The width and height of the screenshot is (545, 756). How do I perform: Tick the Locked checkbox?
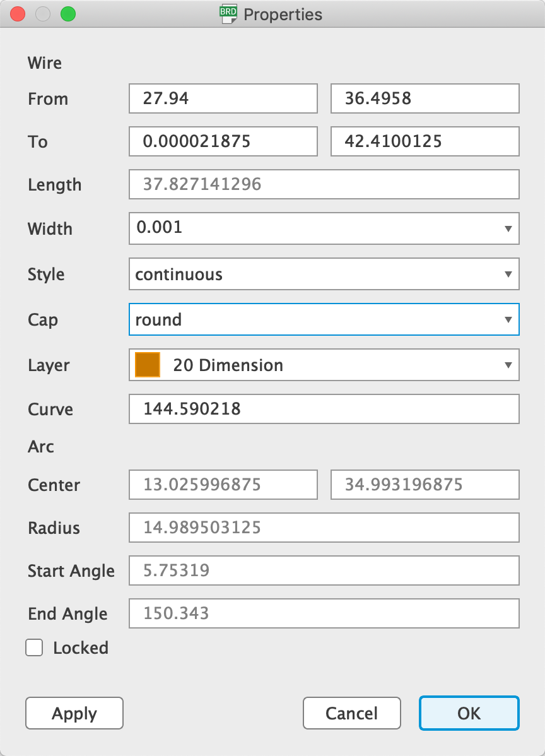click(34, 648)
